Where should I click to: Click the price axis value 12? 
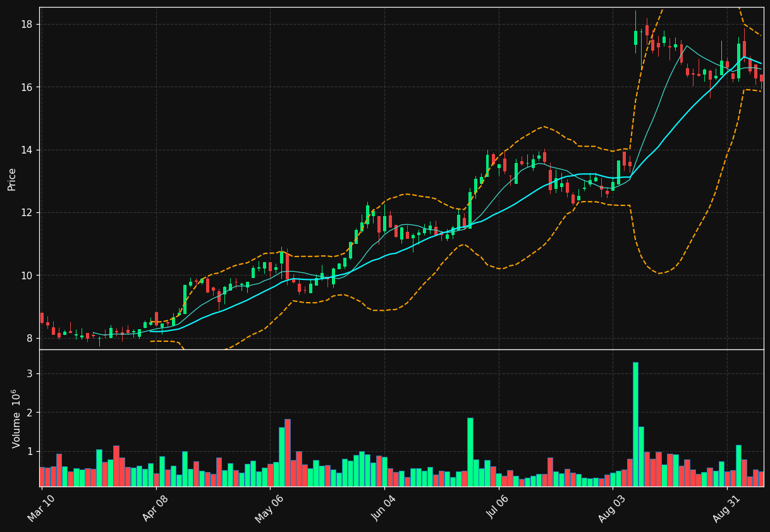[27, 212]
